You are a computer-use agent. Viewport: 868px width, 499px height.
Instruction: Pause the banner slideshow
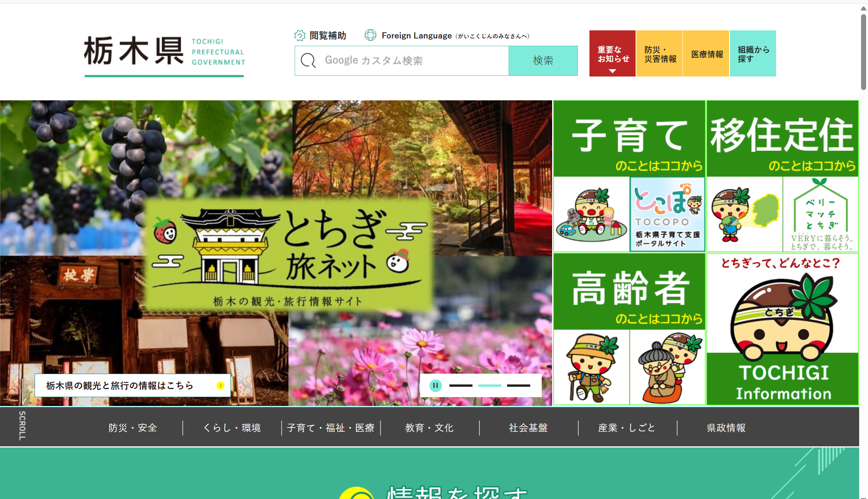click(436, 385)
